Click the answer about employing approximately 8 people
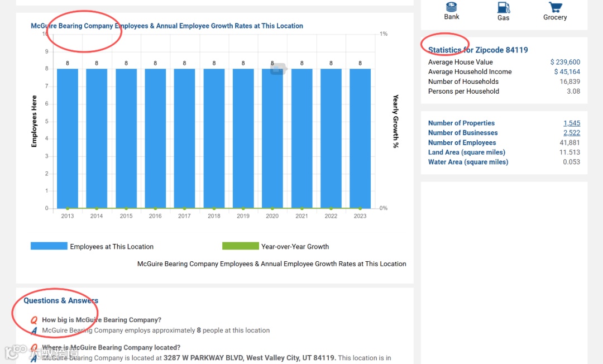This screenshot has height=364, width=603. click(156, 330)
